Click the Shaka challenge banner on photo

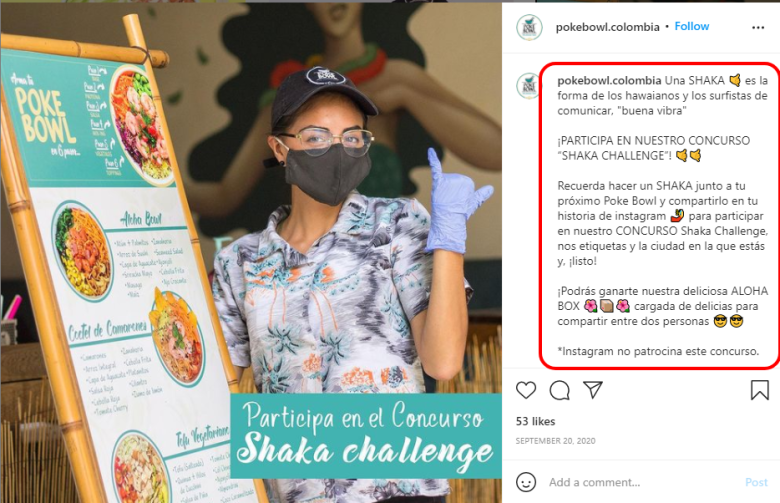pyautogui.click(x=366, y=436)
